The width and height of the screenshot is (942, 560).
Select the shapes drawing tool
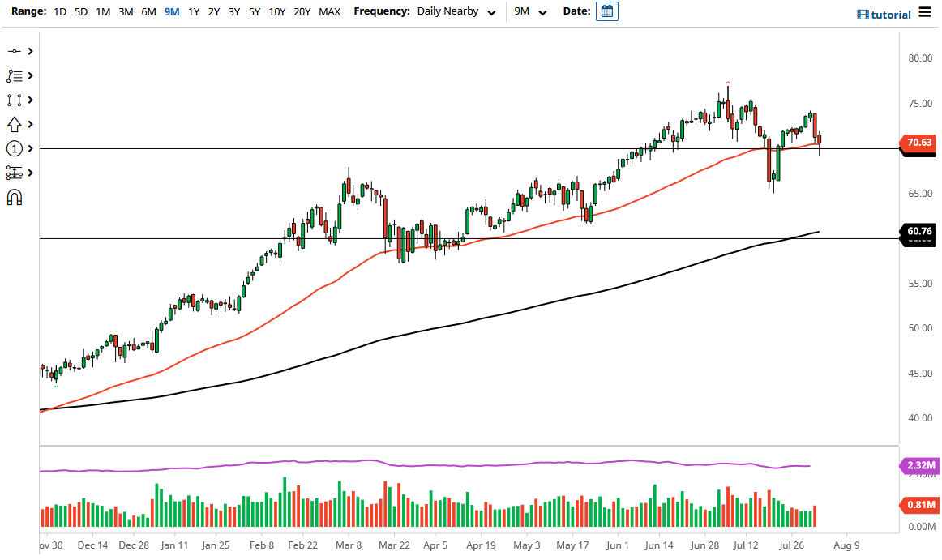[15, 100]
